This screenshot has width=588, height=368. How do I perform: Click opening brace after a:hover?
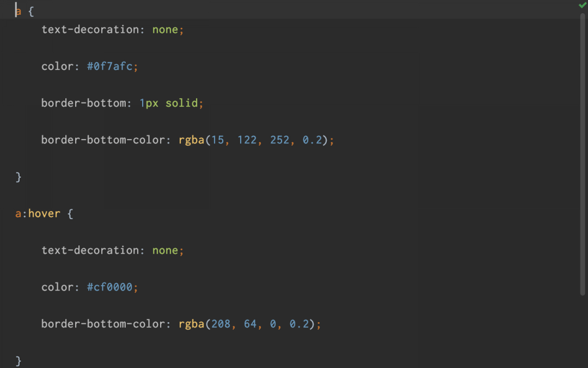(70, 214)
